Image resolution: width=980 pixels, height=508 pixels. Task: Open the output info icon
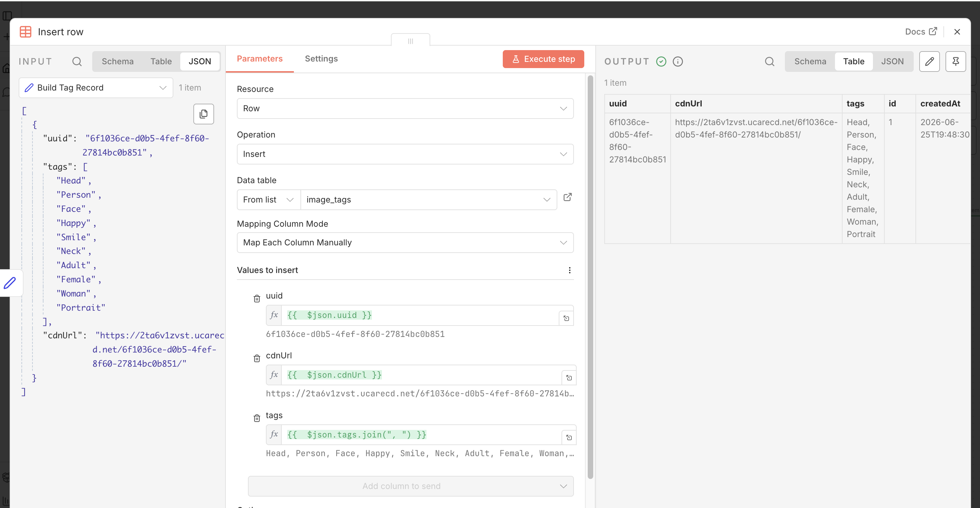678,61
